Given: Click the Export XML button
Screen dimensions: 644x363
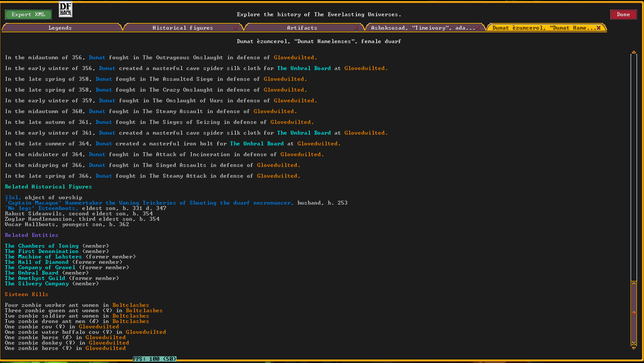Looking at the screenshot, I should click(x=28, y=14).
